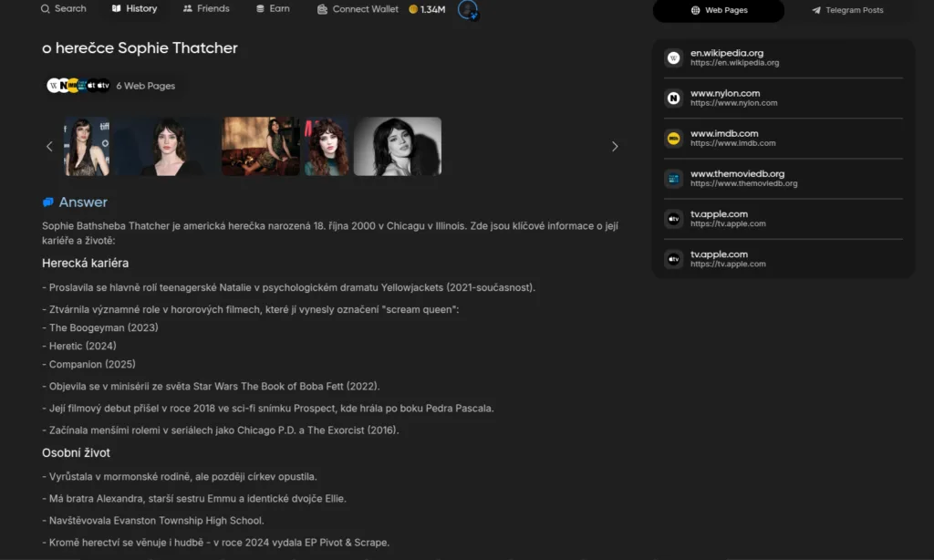The image size is (934, 560).
Task: Click the Search magnifier icon
Action: [46, 9]
